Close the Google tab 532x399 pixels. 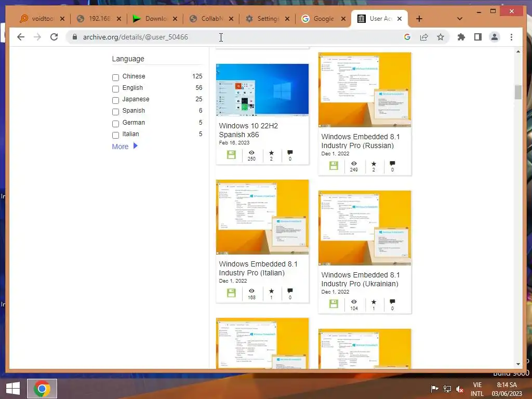pos(343,19)
